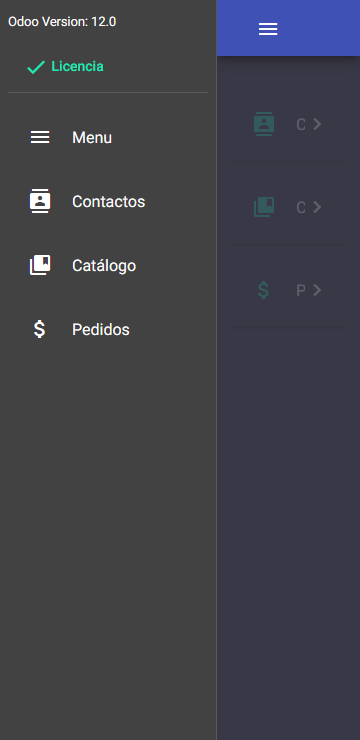Click the Odoo Version: 12.0 text
Viewport: 360px width, 740px height.
coord(62,22)
